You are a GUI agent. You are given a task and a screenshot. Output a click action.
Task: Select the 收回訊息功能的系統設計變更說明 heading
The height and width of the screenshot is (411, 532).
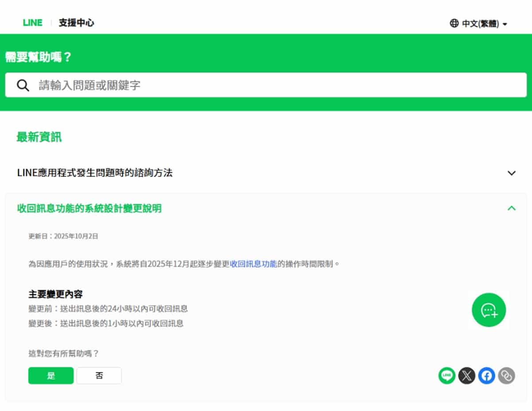[89, 208]
